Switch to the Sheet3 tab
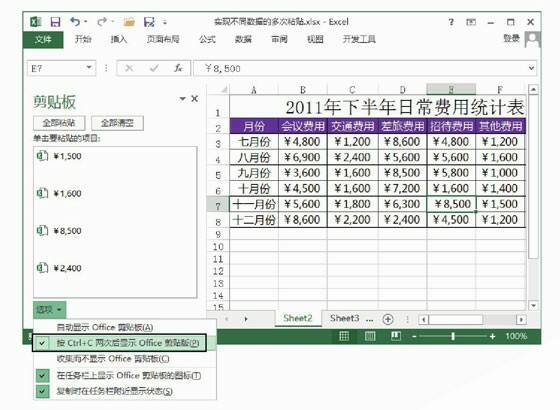This screenshot has width=560, height=410. [345, 318]
